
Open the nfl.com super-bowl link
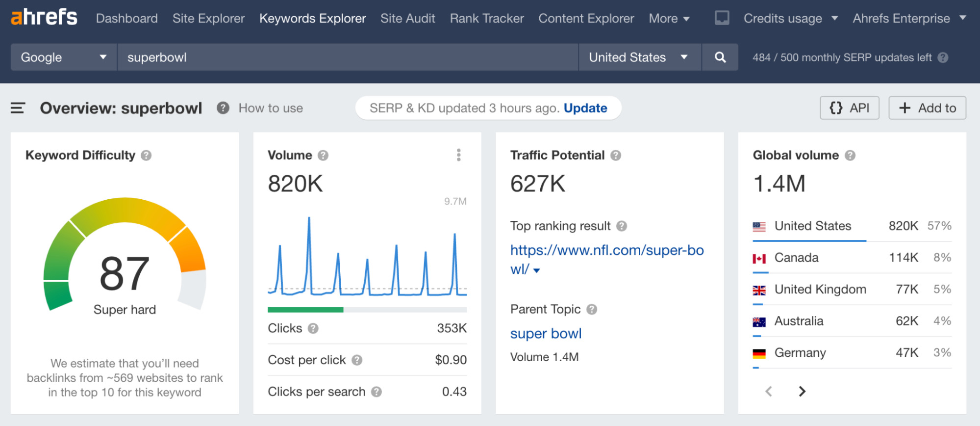tap(607, 260)
